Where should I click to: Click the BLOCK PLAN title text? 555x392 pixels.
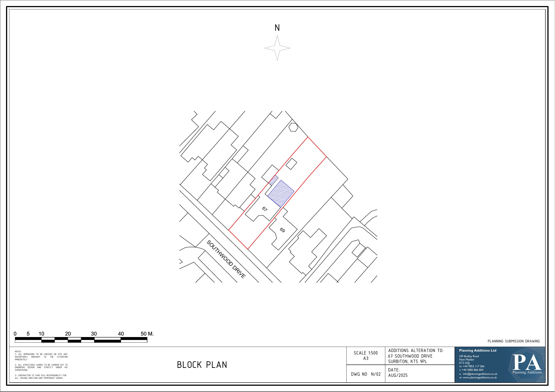tap(202, 365)
